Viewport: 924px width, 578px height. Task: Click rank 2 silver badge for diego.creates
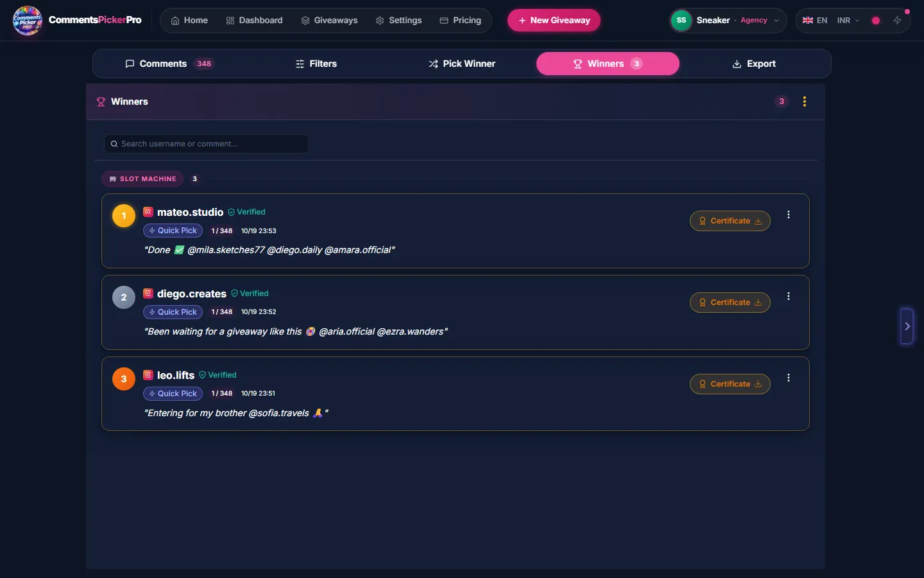[124, 297]
